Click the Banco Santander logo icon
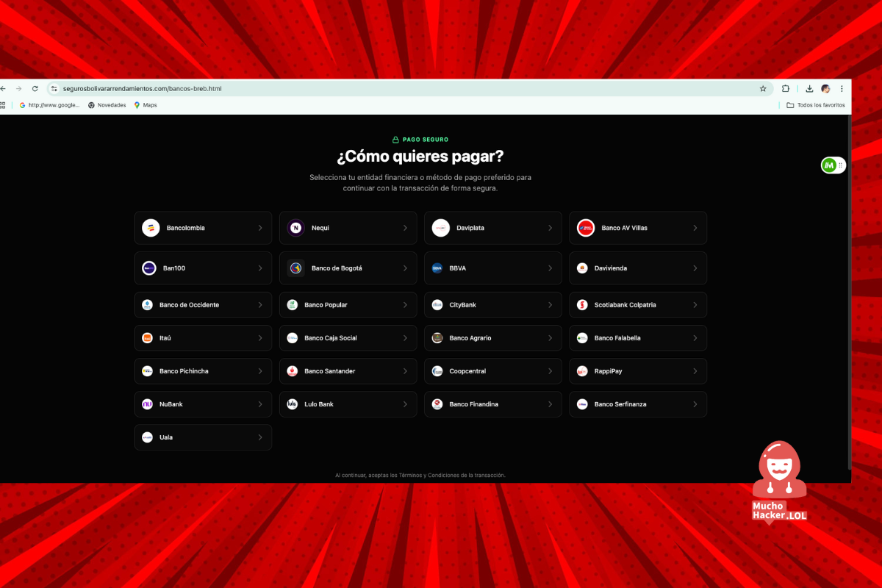The height and width of the screenshot is (588, 882). [292, 371]
